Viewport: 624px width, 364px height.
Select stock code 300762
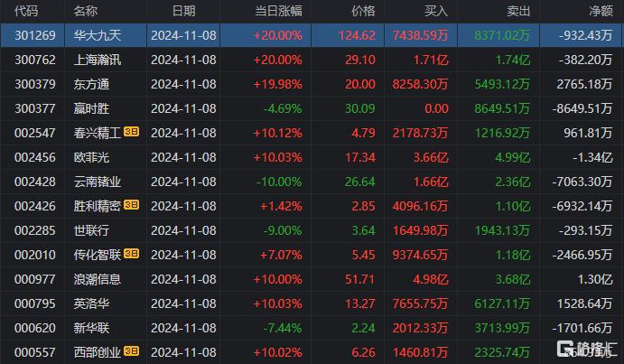coord(35,60)
